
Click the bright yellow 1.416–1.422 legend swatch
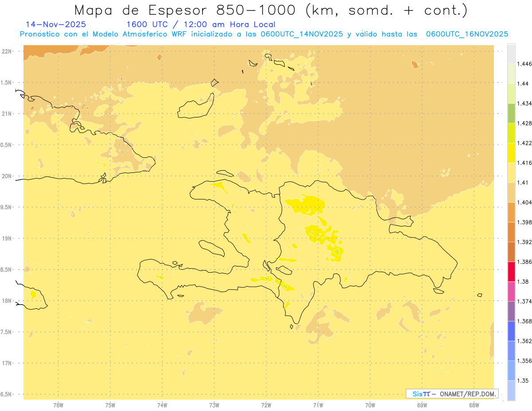pyautogui.click(x=511, y=153)
